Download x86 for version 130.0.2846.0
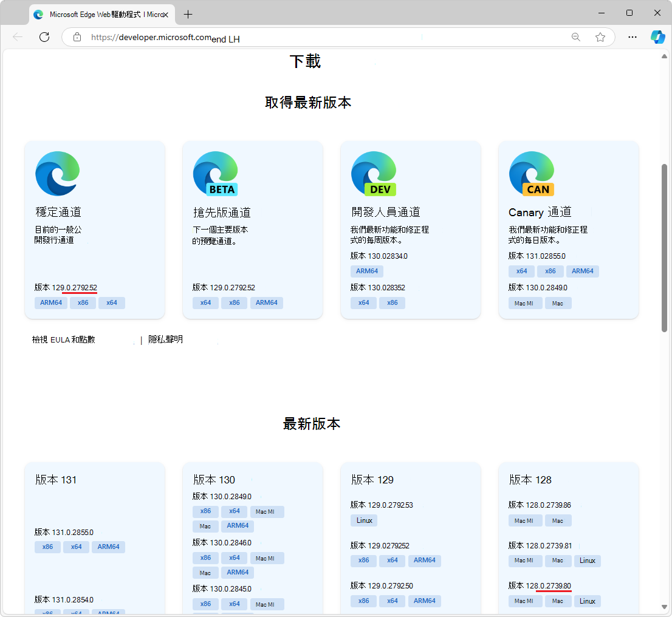Image resolution: width=672 pixels, height=617 pixels. [x=206, y=558]
